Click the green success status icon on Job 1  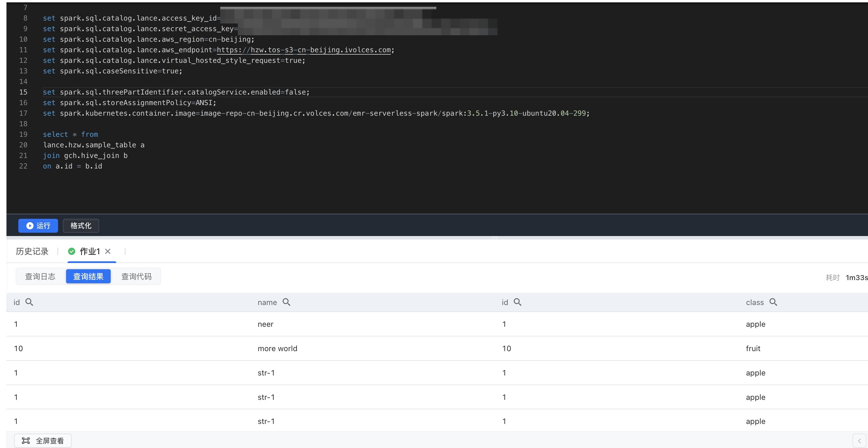coord(71,251)
